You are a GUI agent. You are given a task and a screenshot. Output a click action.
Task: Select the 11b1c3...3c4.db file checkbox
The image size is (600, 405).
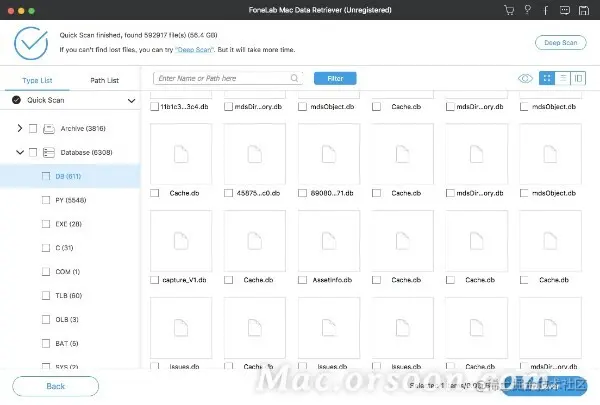(x=155, y=106)
